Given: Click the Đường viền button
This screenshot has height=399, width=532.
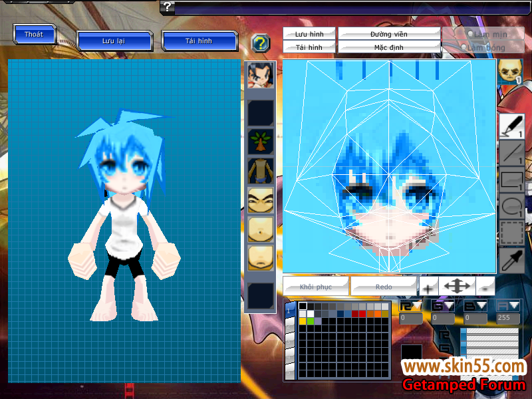Looking at the screenshot, I should pos(389,34).
